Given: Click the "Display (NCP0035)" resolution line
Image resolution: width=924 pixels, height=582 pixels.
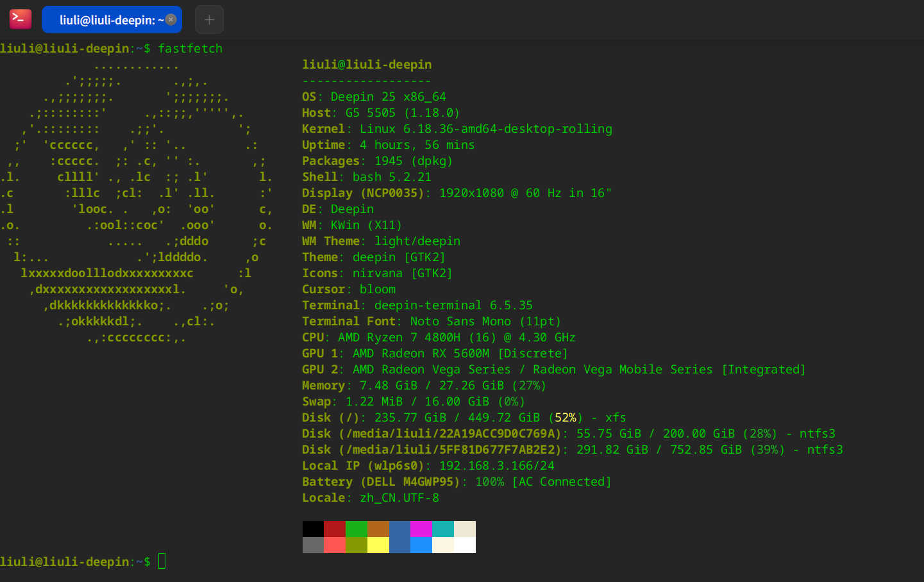Looking at the screenshot, I should 457,193.
